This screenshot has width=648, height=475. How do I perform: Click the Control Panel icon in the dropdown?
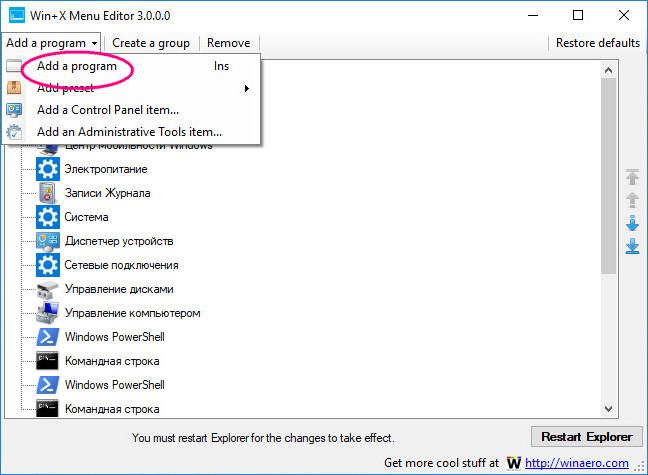[14, 110]
